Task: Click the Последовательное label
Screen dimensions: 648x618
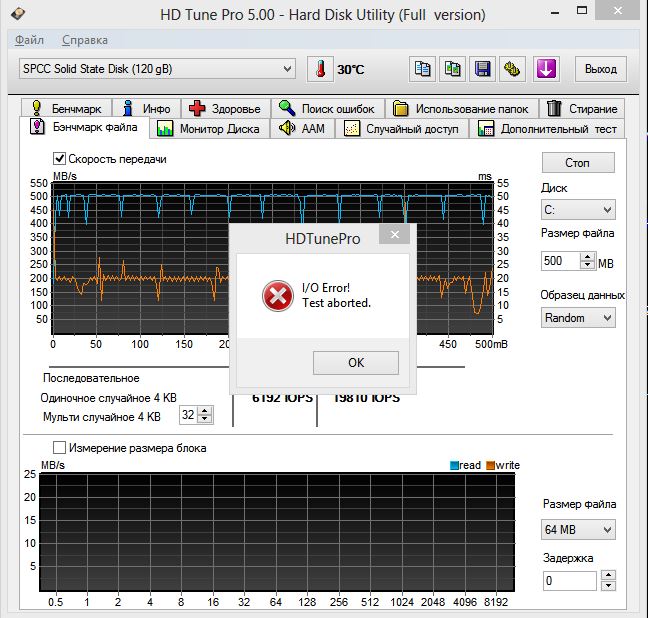Action: (x=91, y=378)
